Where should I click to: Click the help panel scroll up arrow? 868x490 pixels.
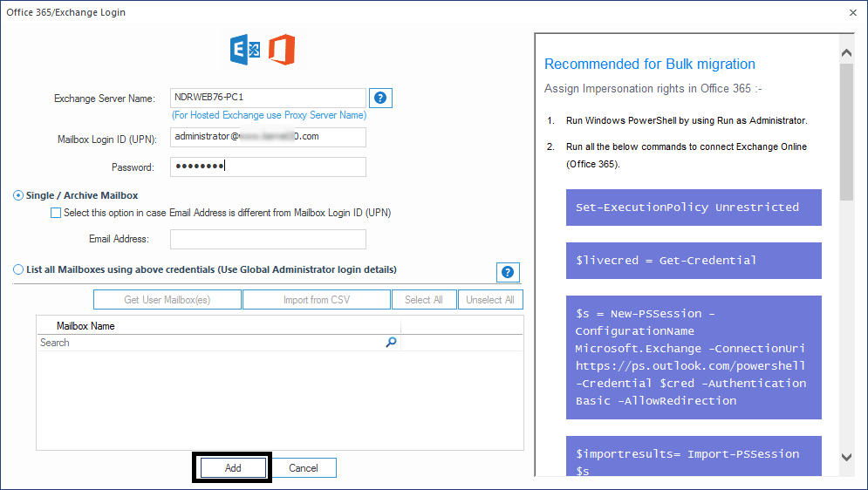click(846, 53)
